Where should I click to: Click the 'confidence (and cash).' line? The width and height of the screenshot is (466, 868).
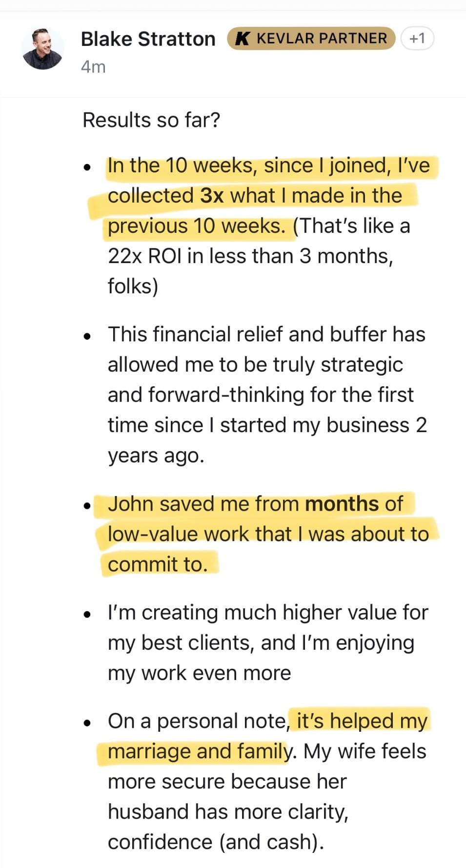click(x=216, y=842)
